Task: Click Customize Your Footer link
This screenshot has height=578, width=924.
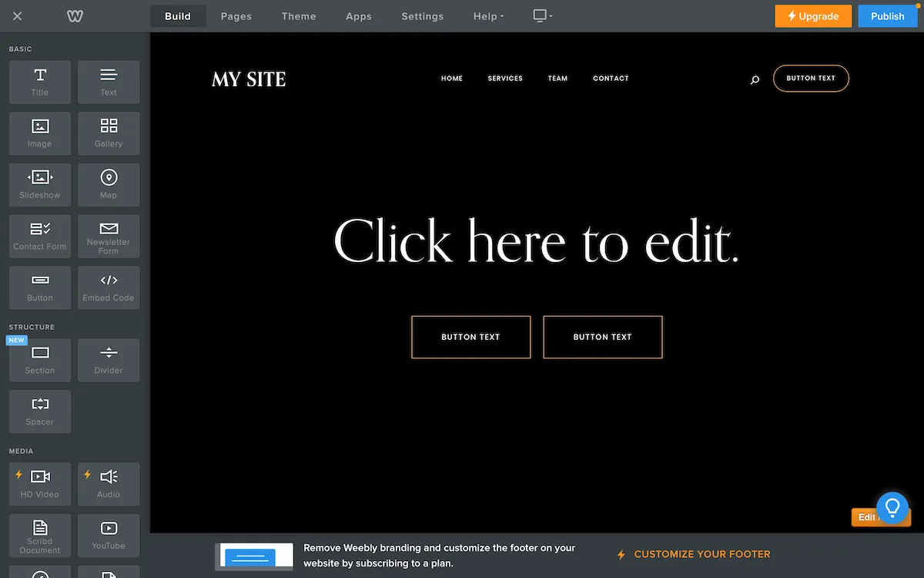Action: pyautogui.click(x=694, y=554)
